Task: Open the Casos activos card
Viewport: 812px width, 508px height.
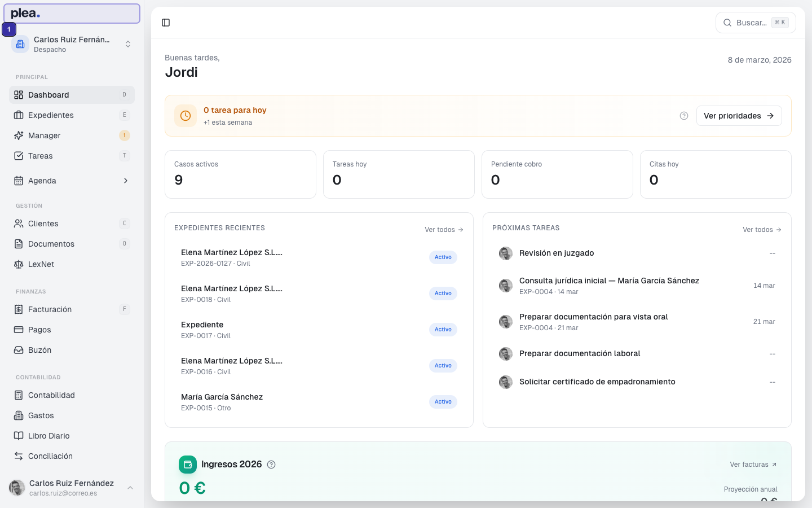Action: pos(240,174)
